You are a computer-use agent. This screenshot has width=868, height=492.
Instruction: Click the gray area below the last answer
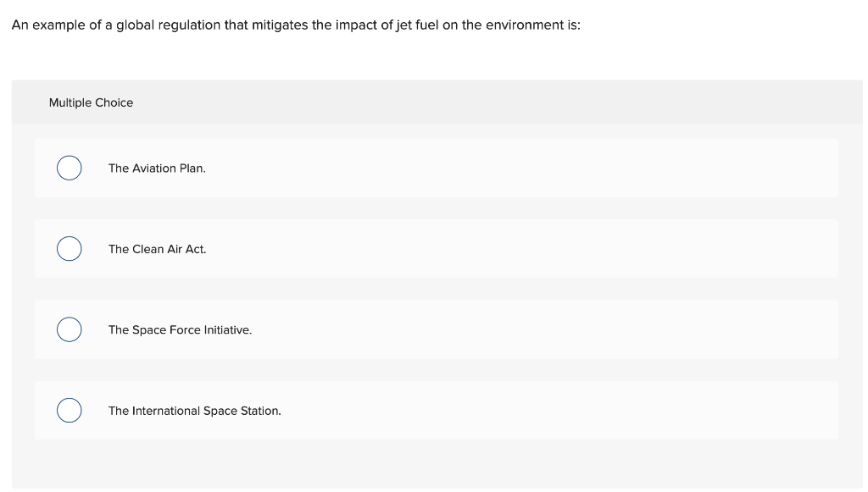click(x=424, y=466)
